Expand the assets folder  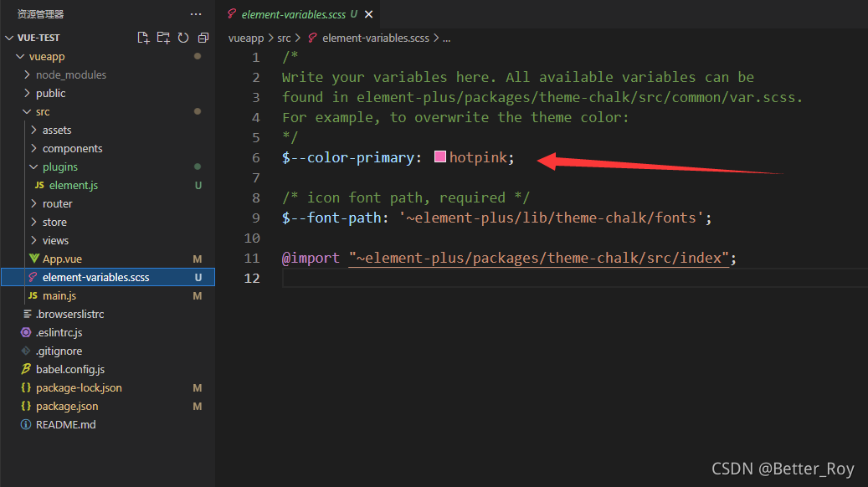pyautogui.click(x=33, y=130)
